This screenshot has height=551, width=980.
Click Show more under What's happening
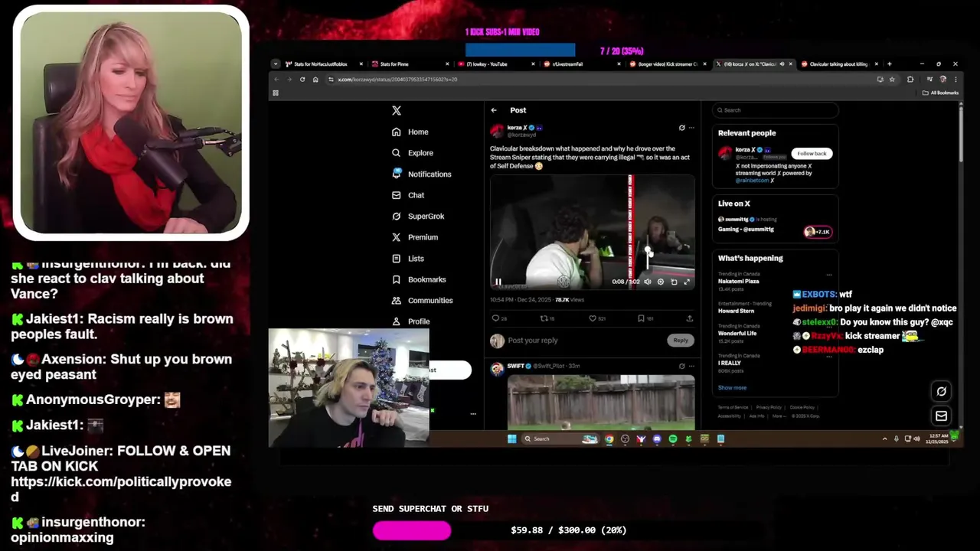[x=732, y=388]
